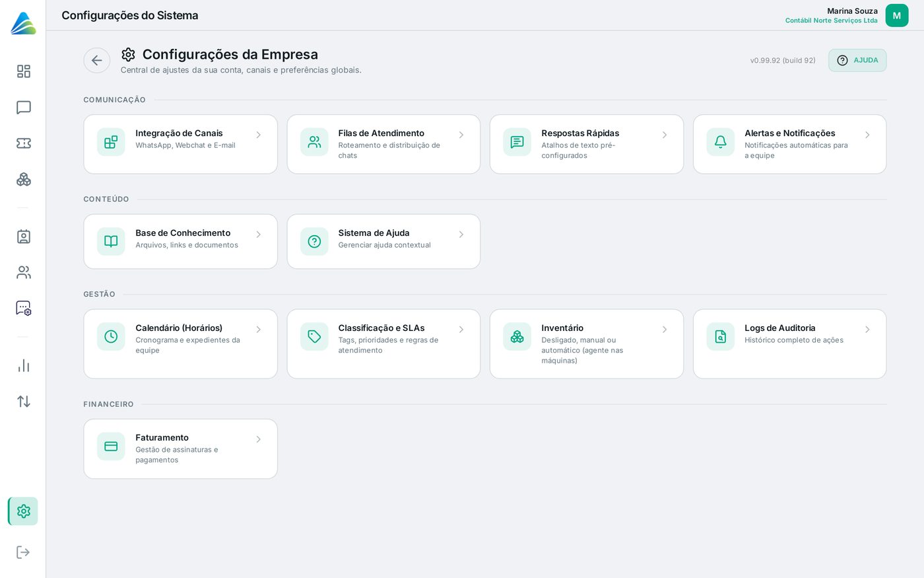Click the Respostas Rápidas message icon
Screen dimensions: 924x578
pyautogui.click(x=517, y=142)
